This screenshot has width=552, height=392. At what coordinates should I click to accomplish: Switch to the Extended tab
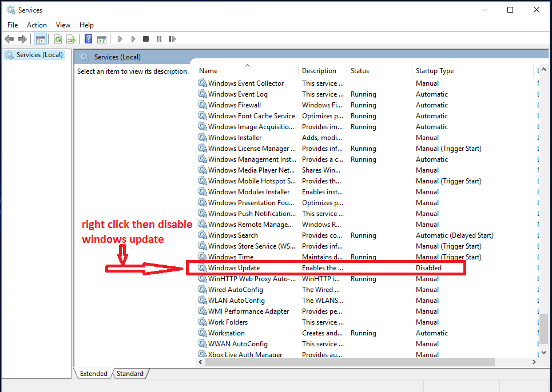pyautogui.click(x=94, y=373)
